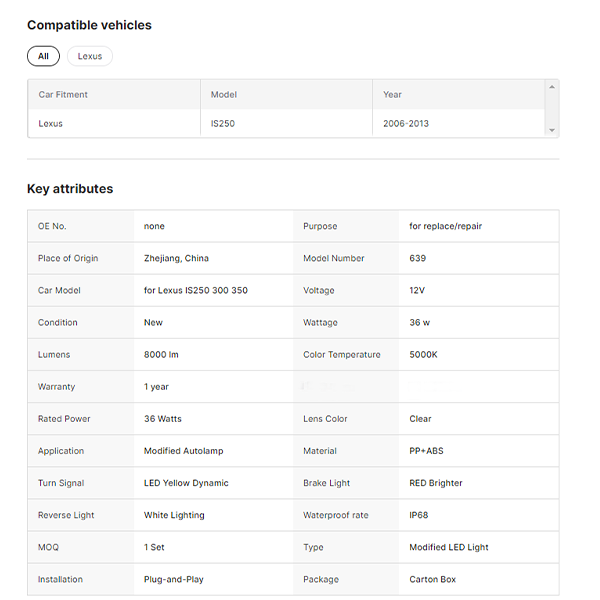Select the All vehicles filter pill
600x600 pixels.
point(43,56)
